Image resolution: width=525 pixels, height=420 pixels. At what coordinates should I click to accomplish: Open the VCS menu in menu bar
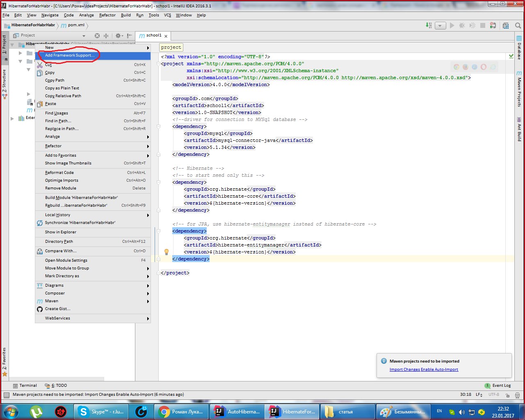click(x=167, y=15)
